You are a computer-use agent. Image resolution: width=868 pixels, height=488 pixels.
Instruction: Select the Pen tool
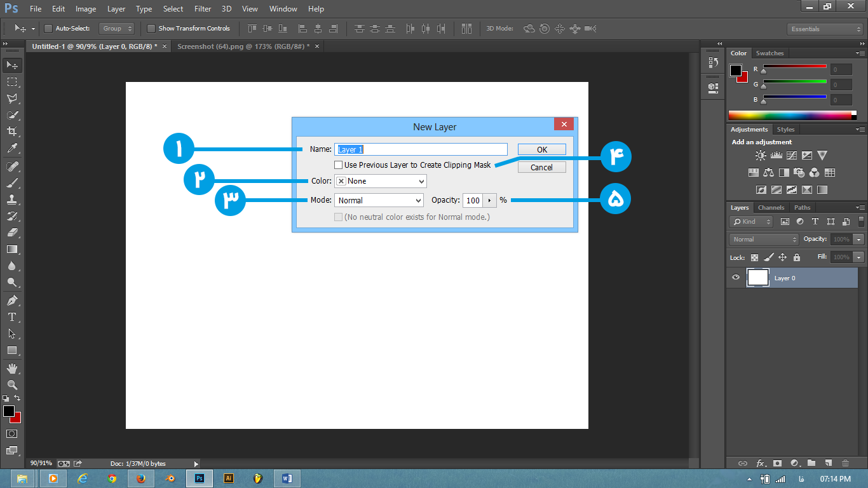click(x=12, y=300)
